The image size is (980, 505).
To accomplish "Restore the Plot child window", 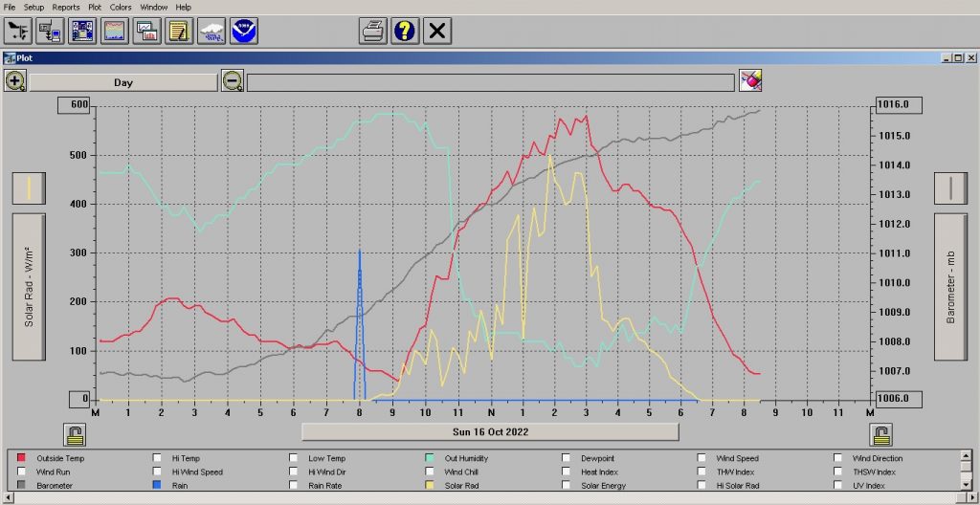I will pos(959,58).
